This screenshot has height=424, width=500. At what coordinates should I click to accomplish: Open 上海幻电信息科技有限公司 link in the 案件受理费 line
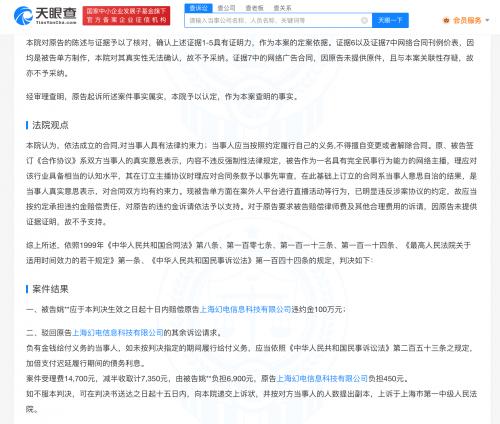pos(322,378)
